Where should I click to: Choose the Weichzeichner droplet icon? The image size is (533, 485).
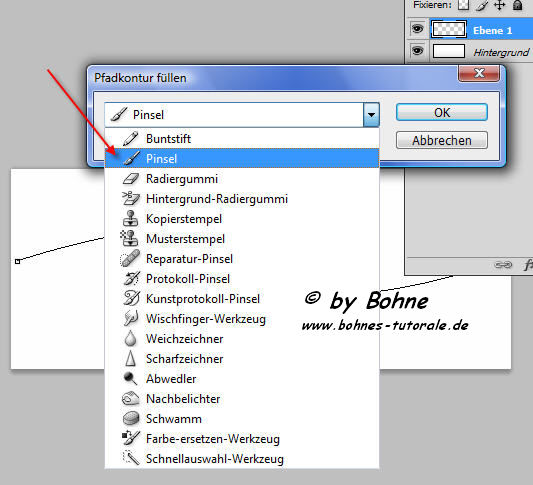pyautogui.click(x=130, y=339)
